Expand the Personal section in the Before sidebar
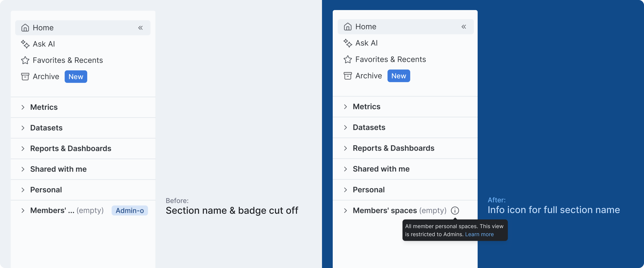This screenshot has width=644, height=268. click(x=23, y=190)
